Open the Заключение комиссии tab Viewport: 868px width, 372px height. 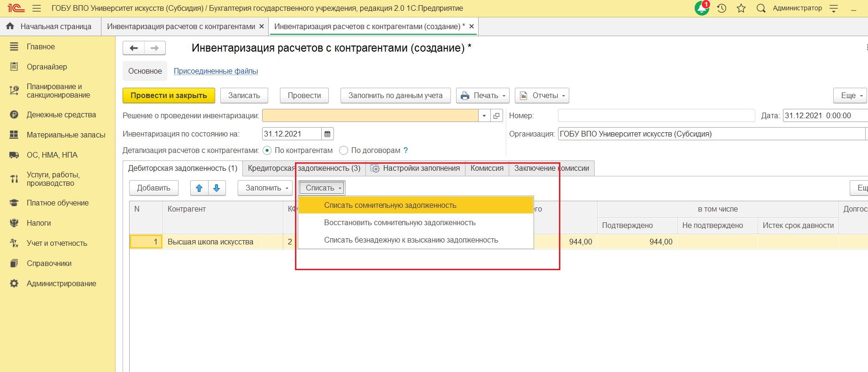552,168
